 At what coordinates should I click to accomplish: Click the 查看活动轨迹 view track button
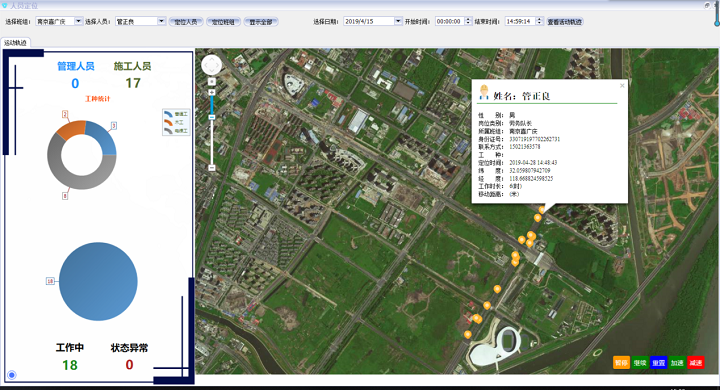pyautogui.click(x=565, y=22)
